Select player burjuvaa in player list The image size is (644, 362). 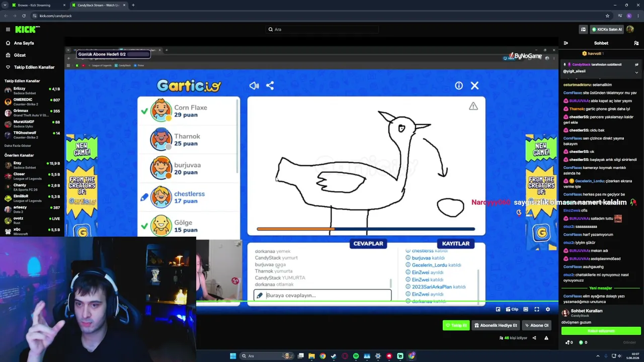coord(188,168)
